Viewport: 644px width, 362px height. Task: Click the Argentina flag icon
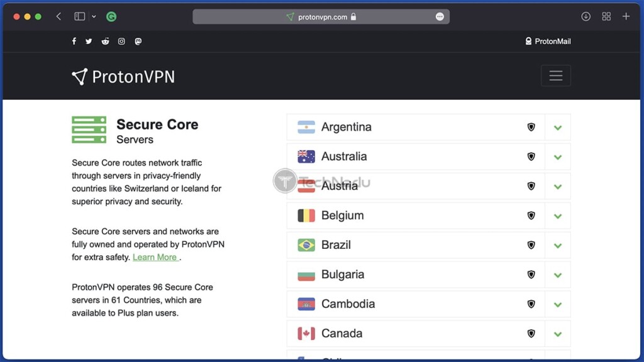tap(306, 127)
